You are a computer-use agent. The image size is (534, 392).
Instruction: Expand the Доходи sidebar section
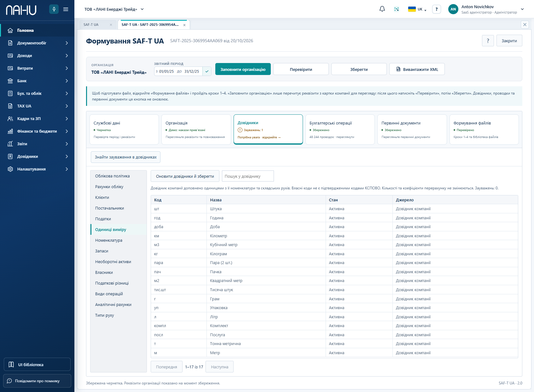pyautogui.click(x=67, y=55)
